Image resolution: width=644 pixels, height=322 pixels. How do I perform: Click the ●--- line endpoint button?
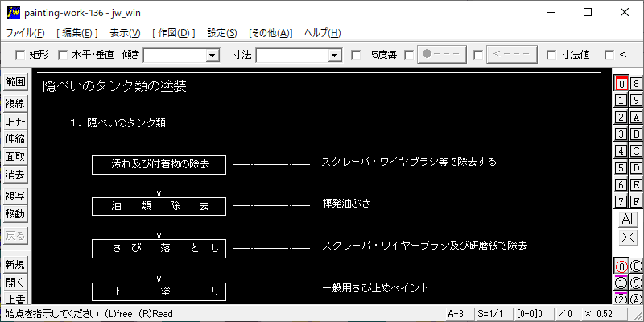coord(442,54)
